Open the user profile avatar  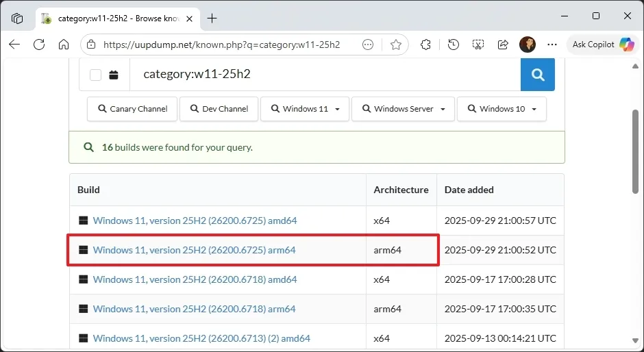coord(527,45)
